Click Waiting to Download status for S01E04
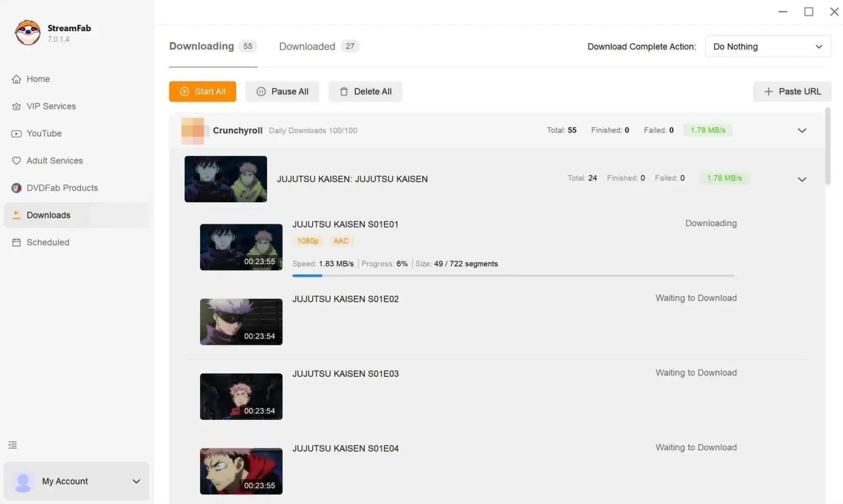The height and width of the screenshot is (504, 843). [x=696, y=448]
